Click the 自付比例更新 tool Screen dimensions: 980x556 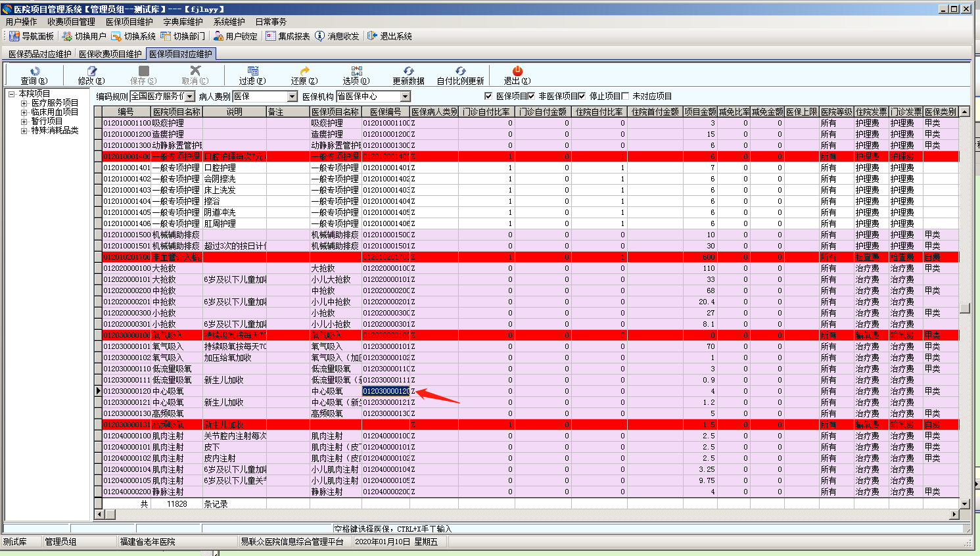(460, 76)
